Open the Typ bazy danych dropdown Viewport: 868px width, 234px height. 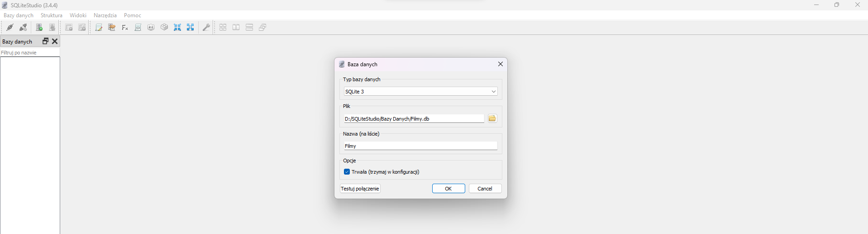pos(421,92)
